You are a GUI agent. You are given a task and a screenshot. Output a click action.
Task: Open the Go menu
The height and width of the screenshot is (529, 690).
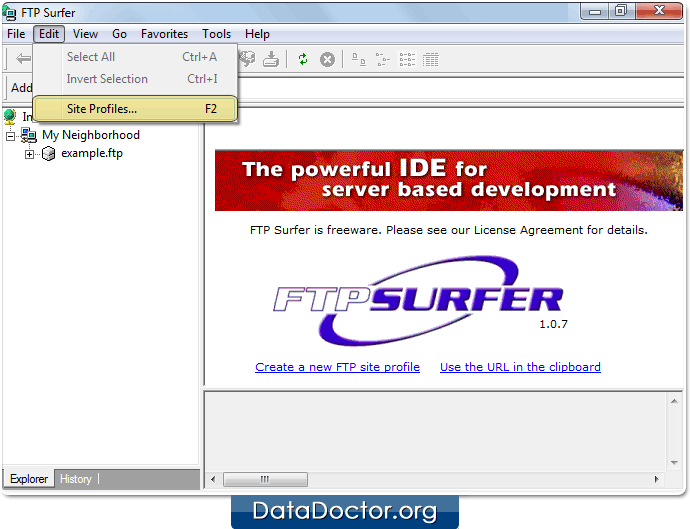[119, 34]
